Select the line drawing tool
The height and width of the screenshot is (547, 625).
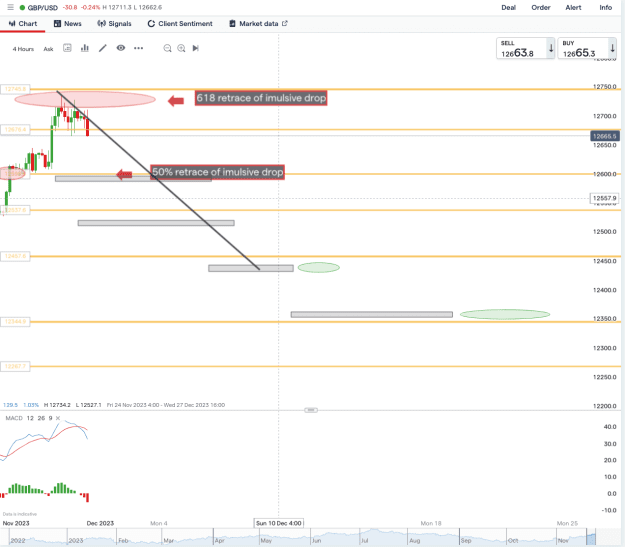(x=103, y=48)
